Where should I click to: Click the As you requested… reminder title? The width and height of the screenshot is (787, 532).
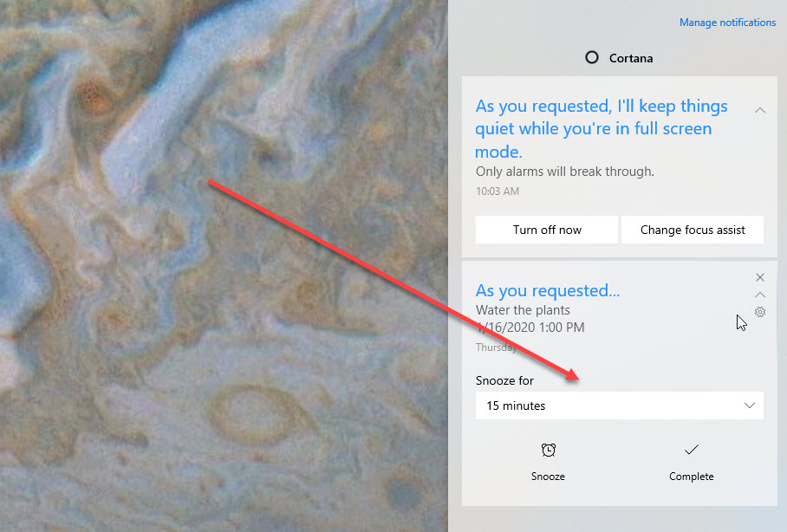point(548,290)
